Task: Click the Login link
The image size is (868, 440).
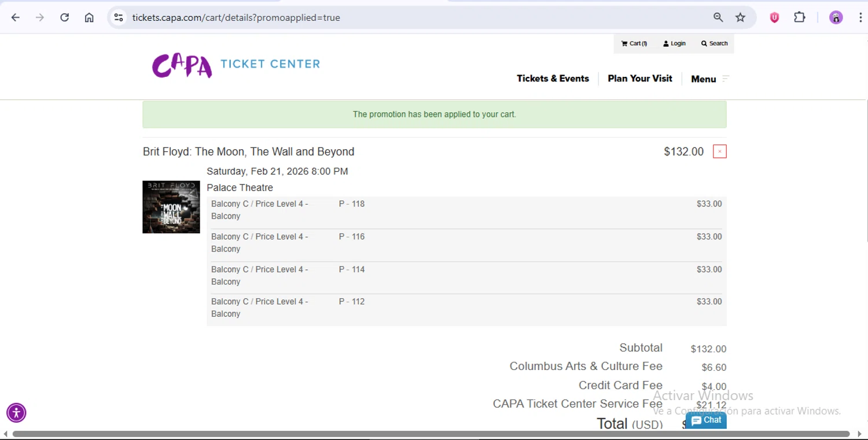Action: coord(674,43)
